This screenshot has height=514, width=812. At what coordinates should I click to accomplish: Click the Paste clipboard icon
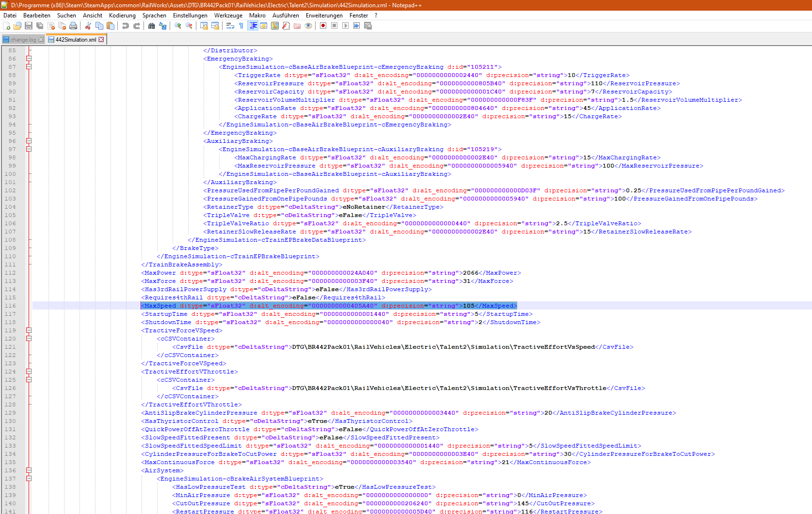[x=111, y=26]
